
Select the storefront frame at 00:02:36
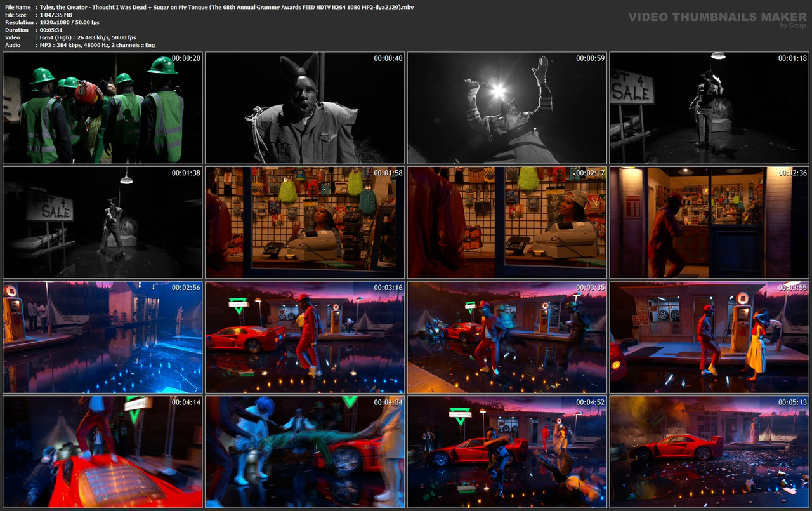pyautogui.click(x=709, y=223)
